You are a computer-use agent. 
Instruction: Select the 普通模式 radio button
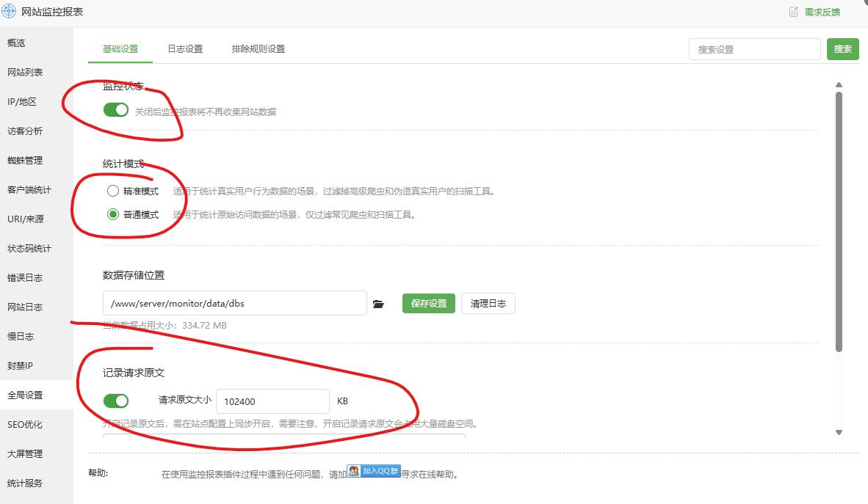point(113,213)
